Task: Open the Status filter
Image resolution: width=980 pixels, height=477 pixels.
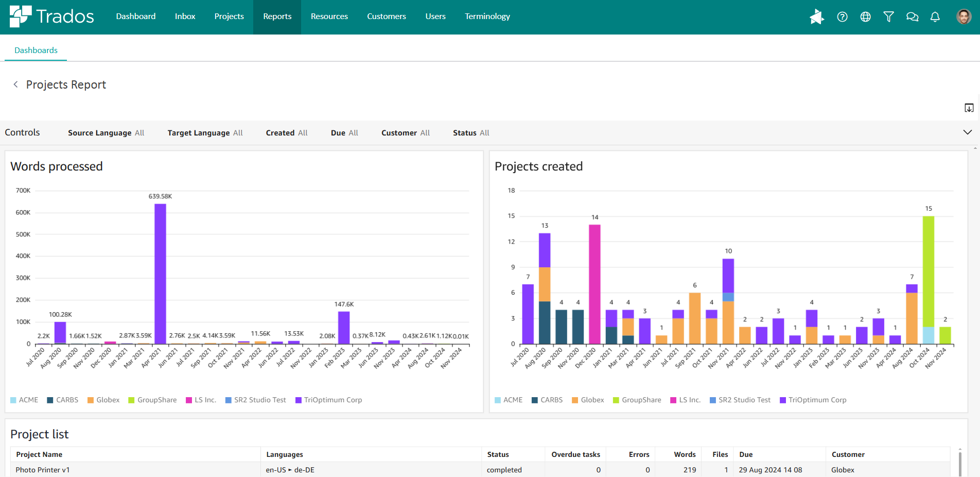Action: tap(471, 133)
